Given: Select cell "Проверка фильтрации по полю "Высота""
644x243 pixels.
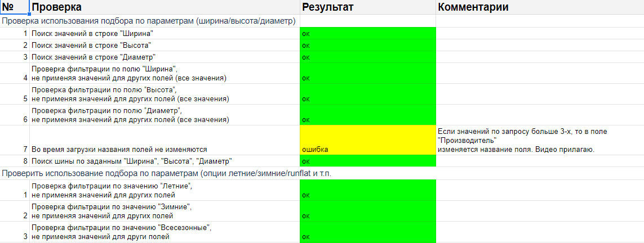Looking at the screenshot, I should 165,94.
